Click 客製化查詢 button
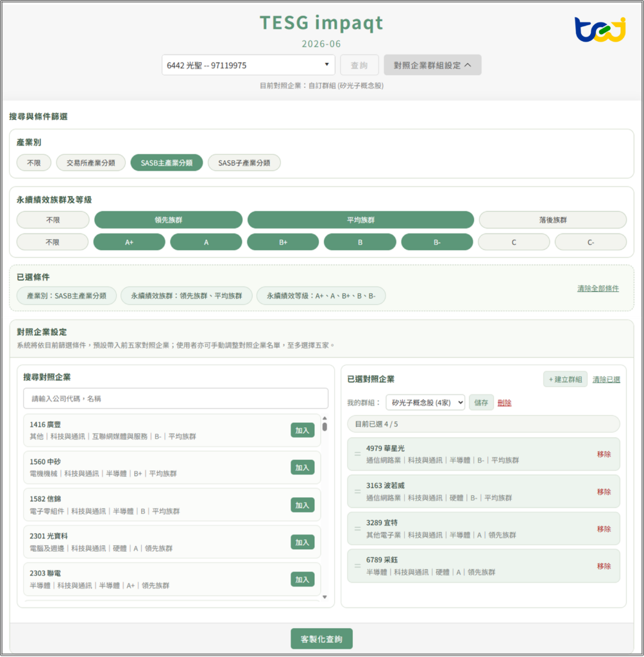Viewport: 644px width, 657px height. [321, 638]
